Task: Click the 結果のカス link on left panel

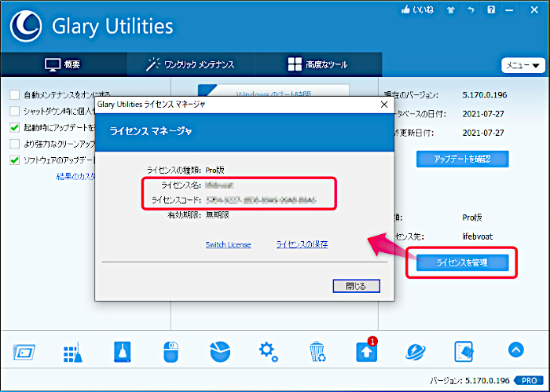Action: click(75, 177)
